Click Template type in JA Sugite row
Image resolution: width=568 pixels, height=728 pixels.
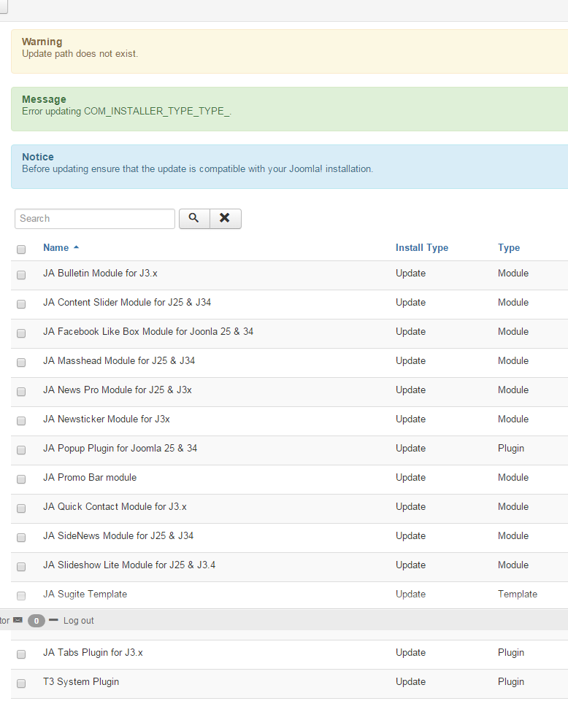[518, 595]
